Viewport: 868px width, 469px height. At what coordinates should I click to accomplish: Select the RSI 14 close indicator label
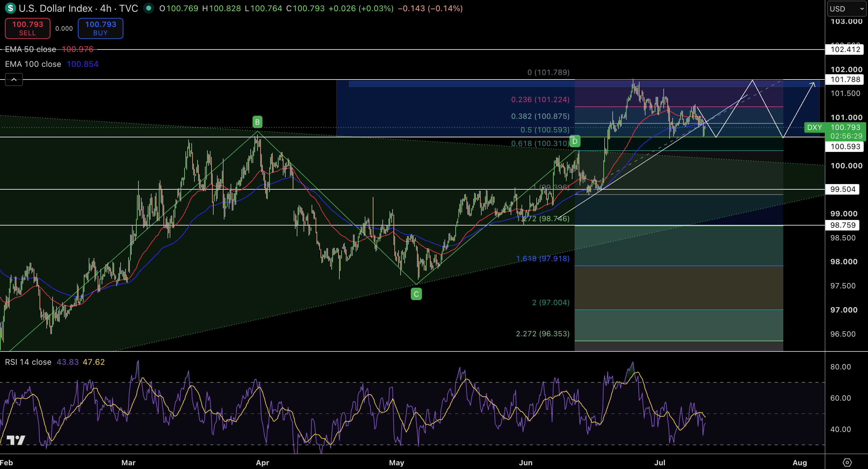coord(28,362)
